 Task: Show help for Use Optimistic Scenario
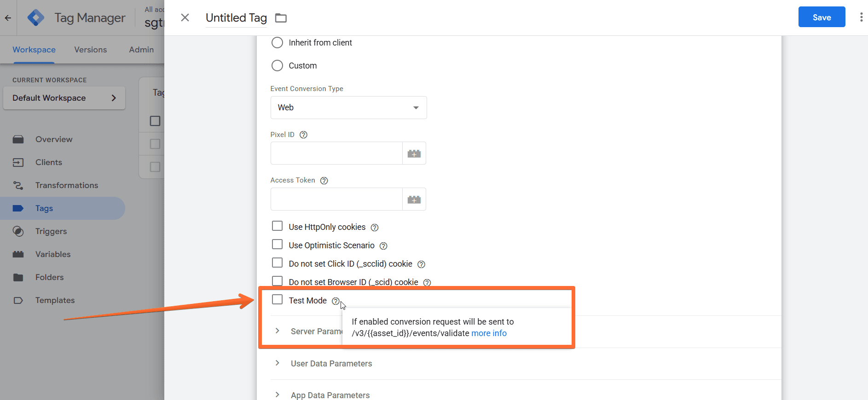click(x=383, y=246)
